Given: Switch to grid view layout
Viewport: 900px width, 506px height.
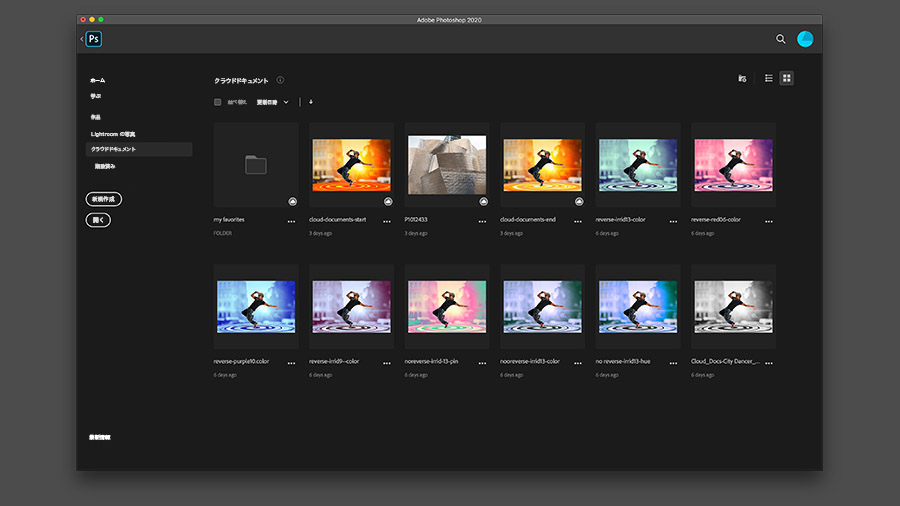Looking at the screenshot, I should tap(787, 78).
